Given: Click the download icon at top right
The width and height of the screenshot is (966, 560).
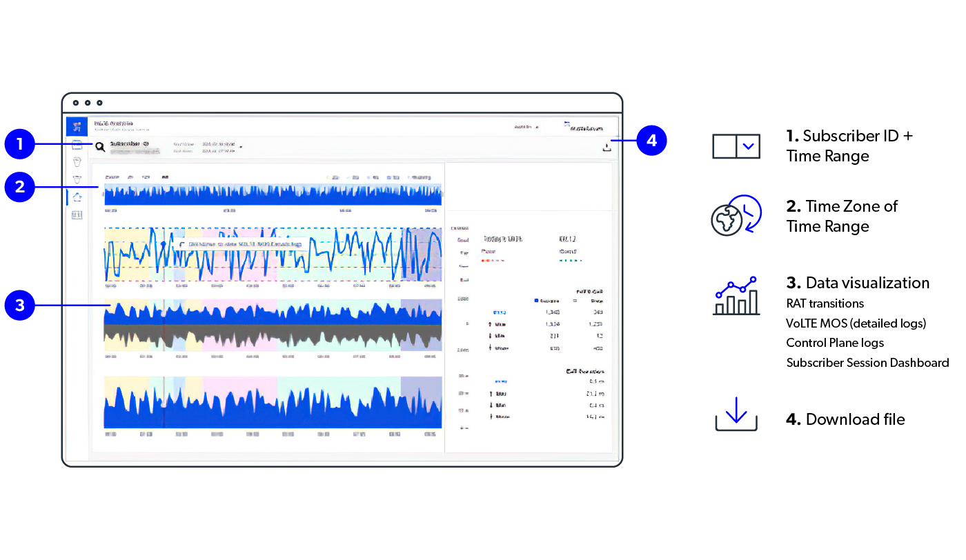Looking at the screenshot, I should click(x=607, y=147).
